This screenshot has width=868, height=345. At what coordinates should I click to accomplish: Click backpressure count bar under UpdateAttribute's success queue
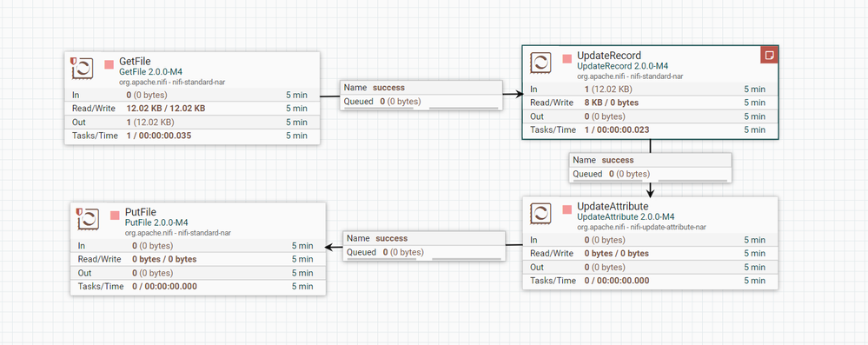(382, 259)
